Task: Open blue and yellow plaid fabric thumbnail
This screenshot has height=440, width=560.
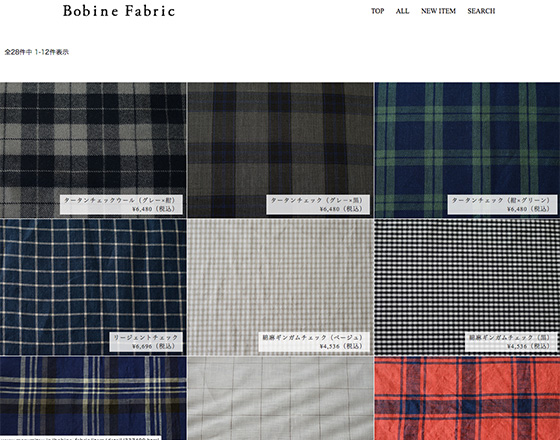Action: 93,398
